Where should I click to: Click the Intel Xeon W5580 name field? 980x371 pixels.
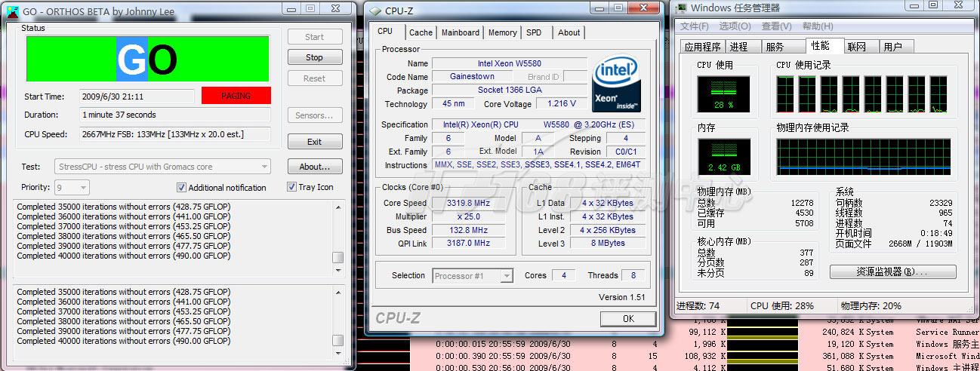510,63
